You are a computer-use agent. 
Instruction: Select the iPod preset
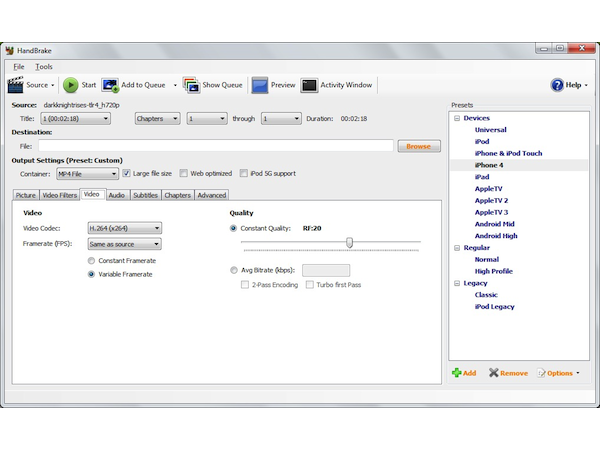click(x=482, y=142)
